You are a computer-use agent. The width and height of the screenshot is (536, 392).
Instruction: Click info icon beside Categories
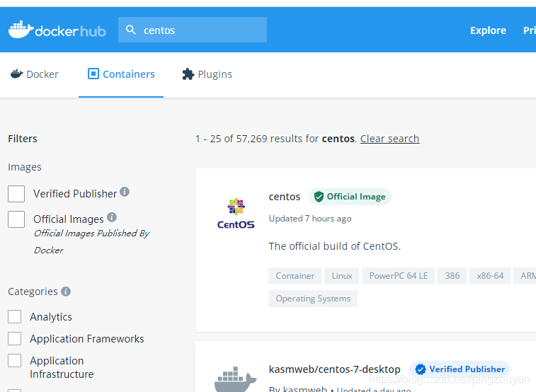66,292
